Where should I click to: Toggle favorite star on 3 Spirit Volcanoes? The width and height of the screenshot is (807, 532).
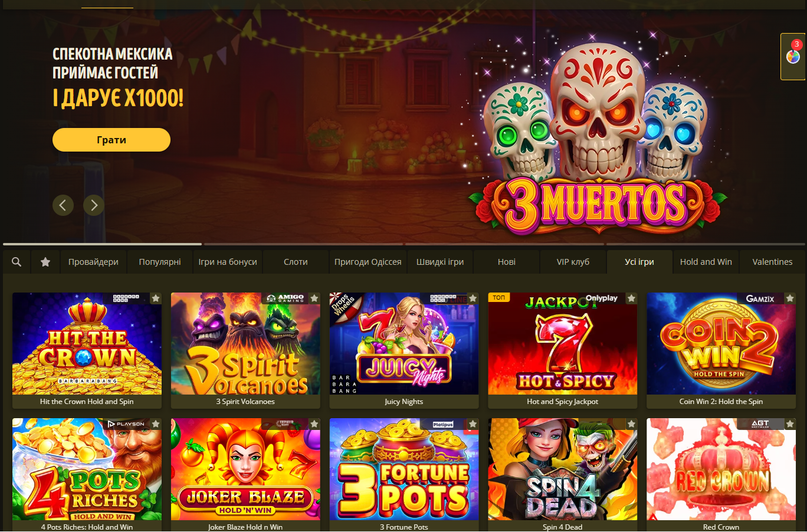tap(314, 298)
